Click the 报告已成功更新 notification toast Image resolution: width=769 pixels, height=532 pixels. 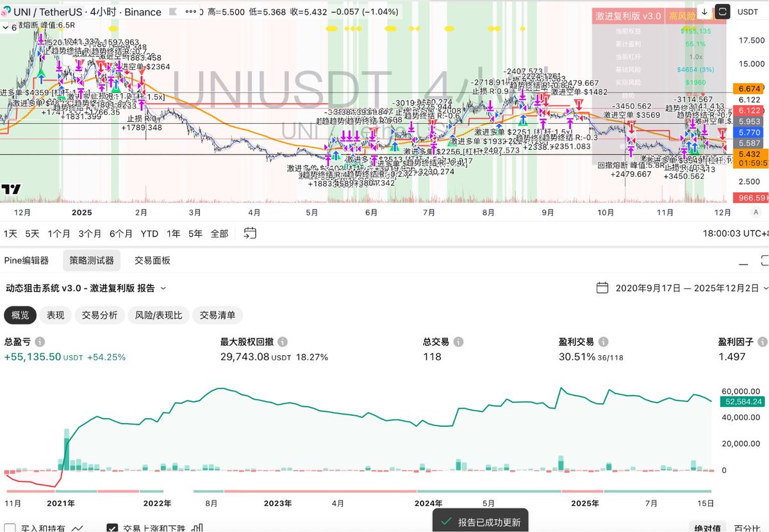pyautogui.click(x=481, y=520)
